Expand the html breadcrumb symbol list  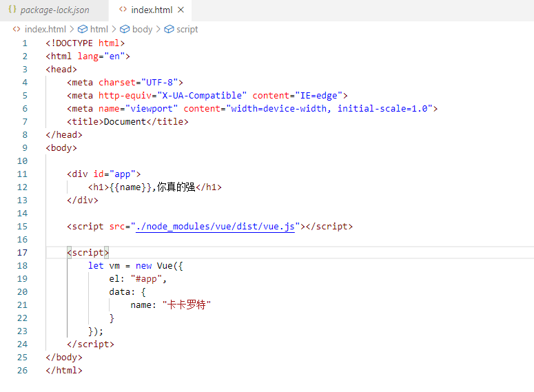click(99, 30)
